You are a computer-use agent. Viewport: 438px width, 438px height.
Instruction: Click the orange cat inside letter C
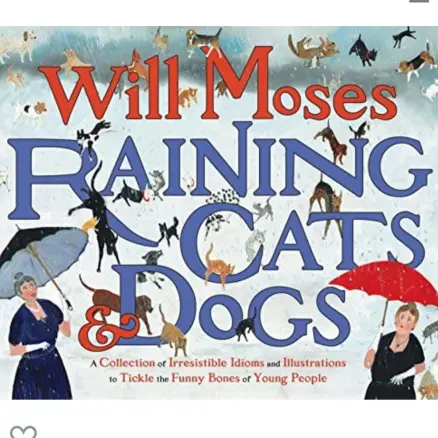click(217, 264)
